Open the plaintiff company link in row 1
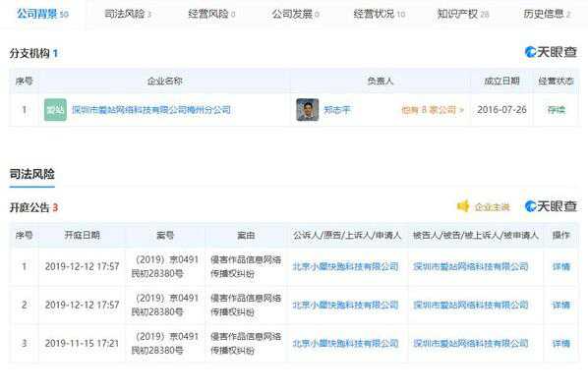 point(345,266)
